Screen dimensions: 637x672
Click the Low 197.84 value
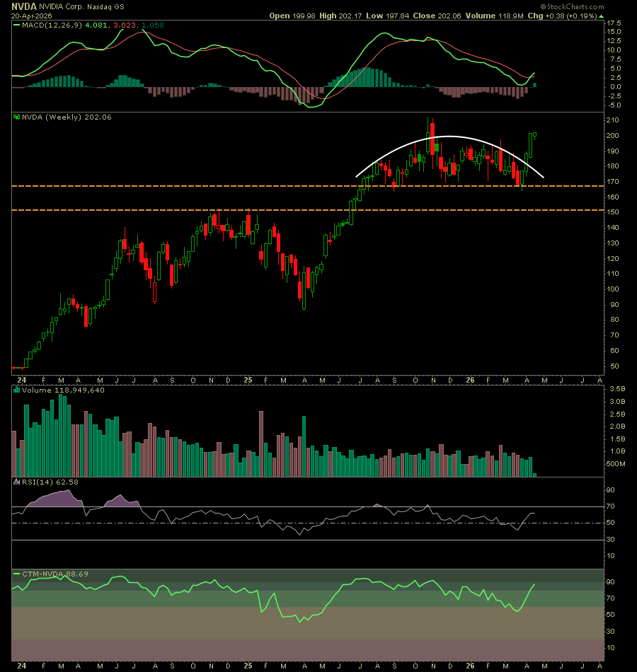pos(388,16)
